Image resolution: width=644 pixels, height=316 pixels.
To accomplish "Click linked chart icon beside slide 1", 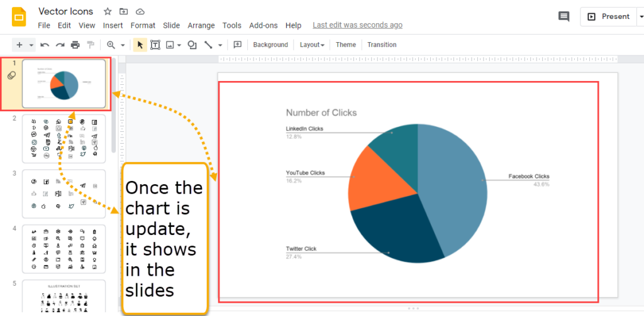I will pyautogui.click(x=13, y=75).
